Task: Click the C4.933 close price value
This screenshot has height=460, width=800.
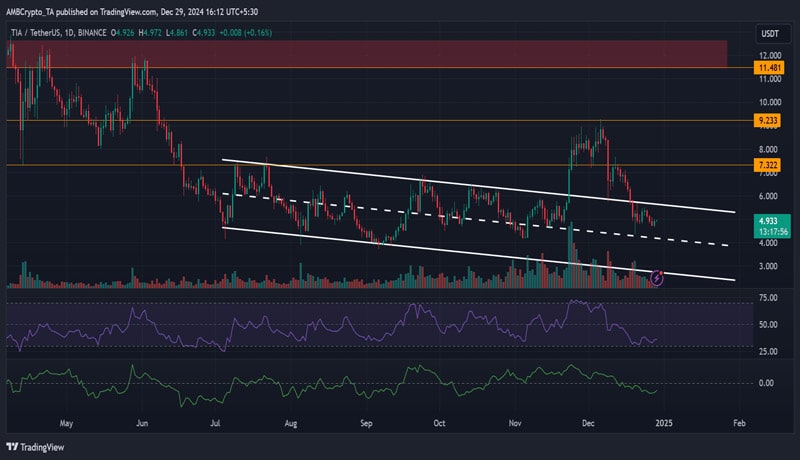Action: click(x=204, y=33)
